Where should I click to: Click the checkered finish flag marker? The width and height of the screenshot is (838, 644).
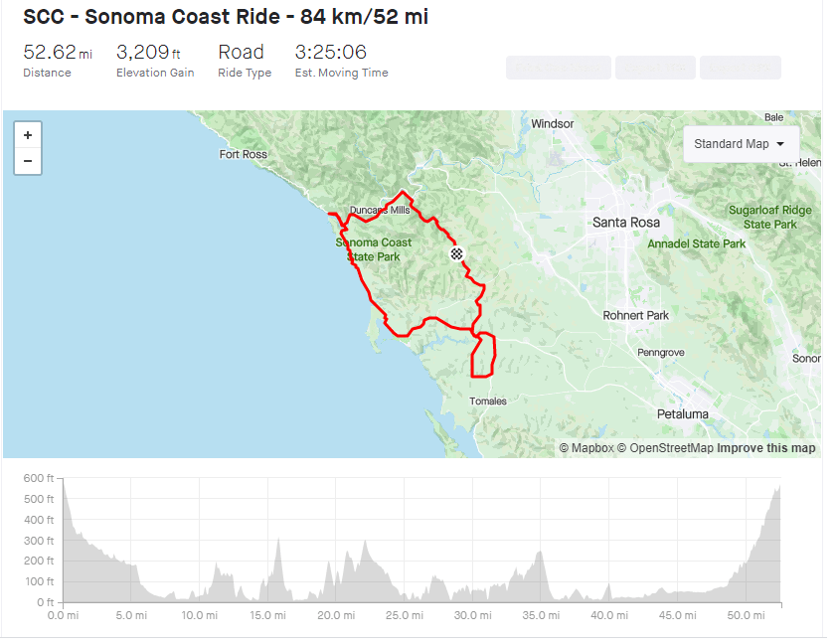tap(457, 254)
